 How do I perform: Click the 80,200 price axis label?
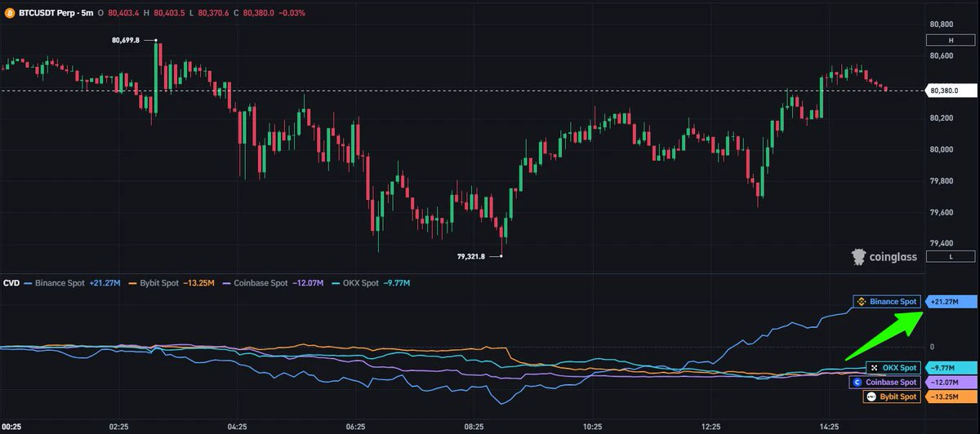tap(942, 118)
